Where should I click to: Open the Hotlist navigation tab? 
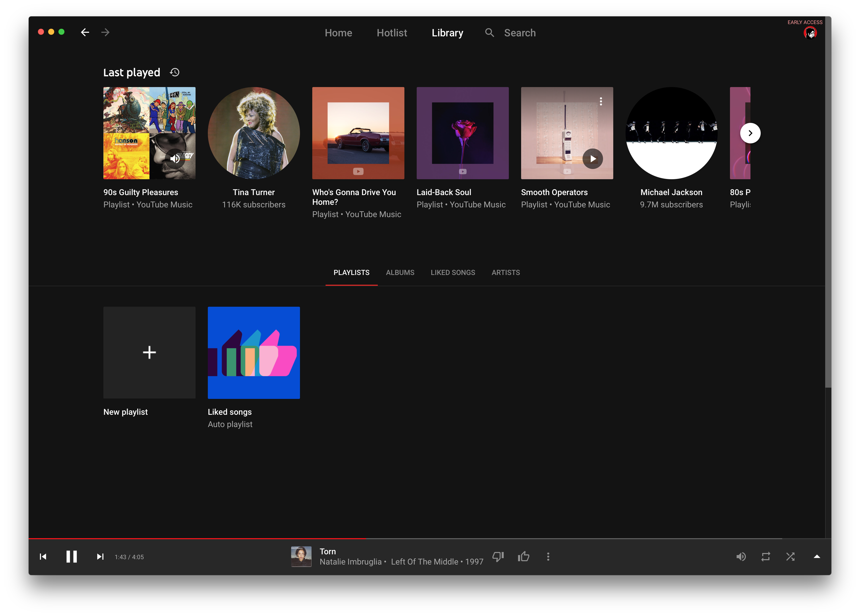(x=392, y=33)
